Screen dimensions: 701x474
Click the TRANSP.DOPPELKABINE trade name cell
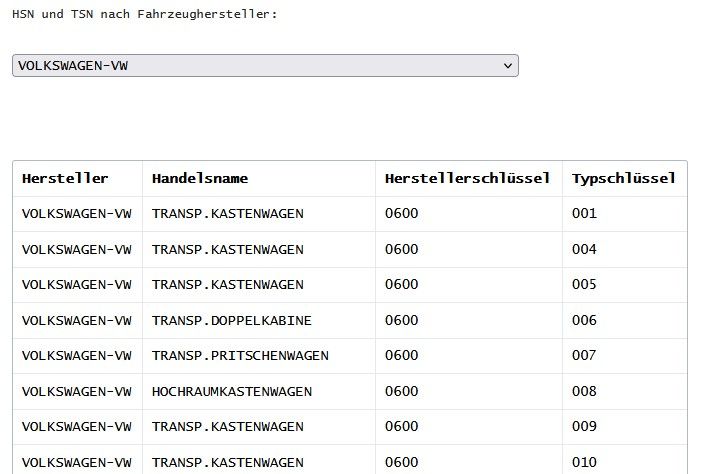232,320
